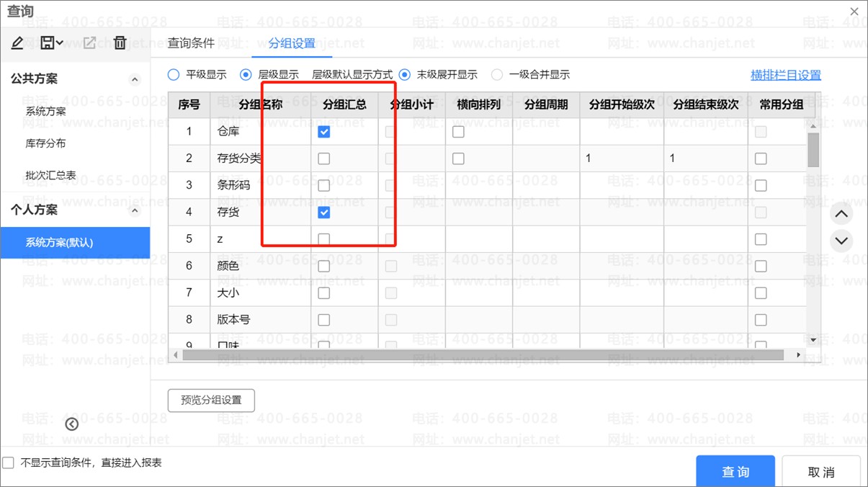Select the 一级合并显示 radio option

pyautogui.click(x=496, y=74)
